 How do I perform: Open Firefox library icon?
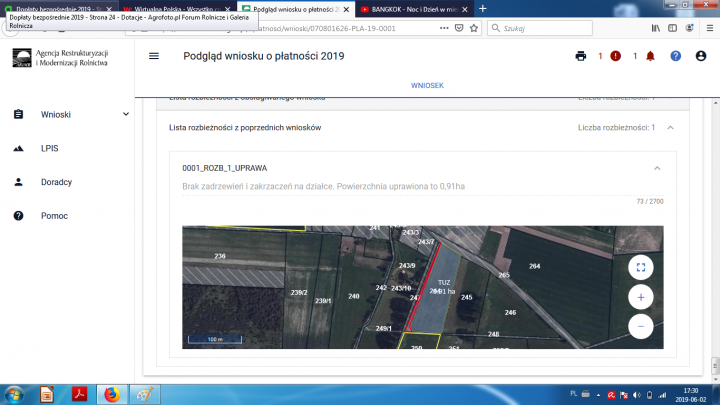click(656, 28)
